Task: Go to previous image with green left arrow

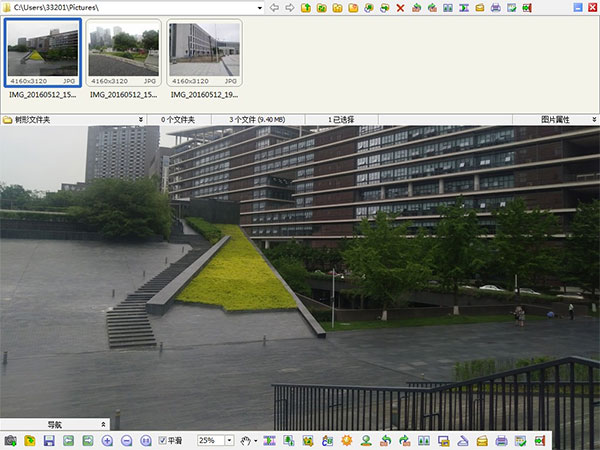Action: (68, 440)
